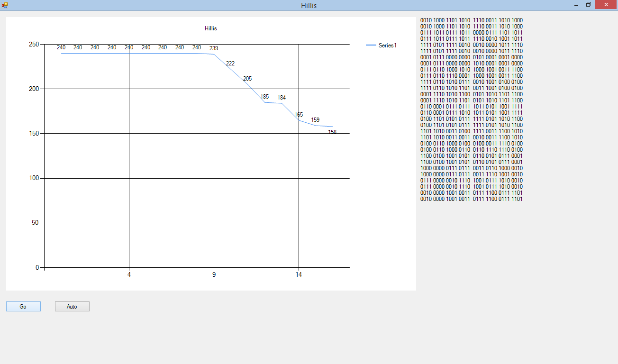Click the 14 label on the X axis
618x364 pixels.
tap(299, 274)
